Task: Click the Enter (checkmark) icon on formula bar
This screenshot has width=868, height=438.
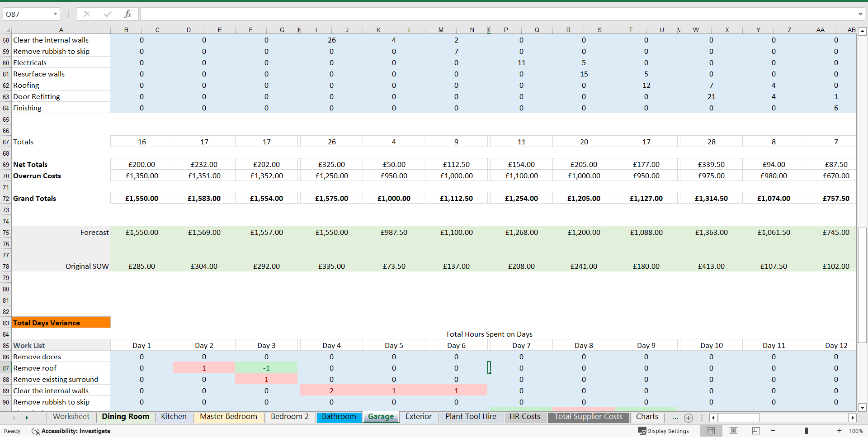Action: 107,14
